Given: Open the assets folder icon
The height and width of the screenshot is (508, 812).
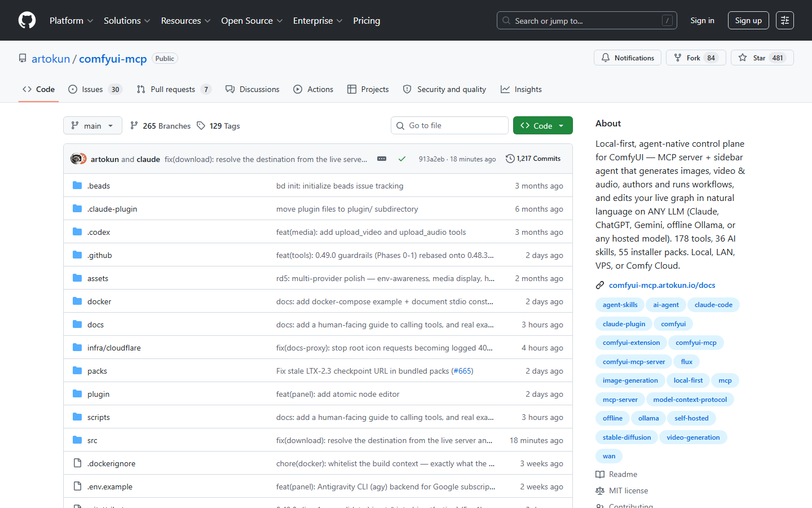Looking at the screenshot, I should pos(77,278).
